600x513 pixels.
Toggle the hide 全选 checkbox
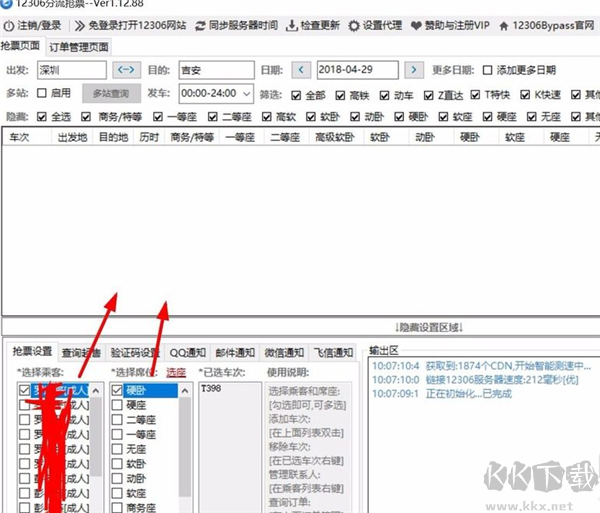[41, 117]
